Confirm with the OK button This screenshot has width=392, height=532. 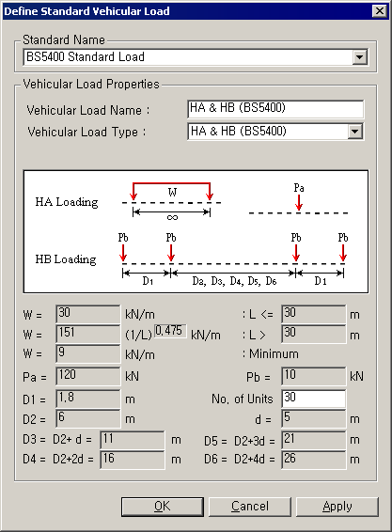point(163,507)
